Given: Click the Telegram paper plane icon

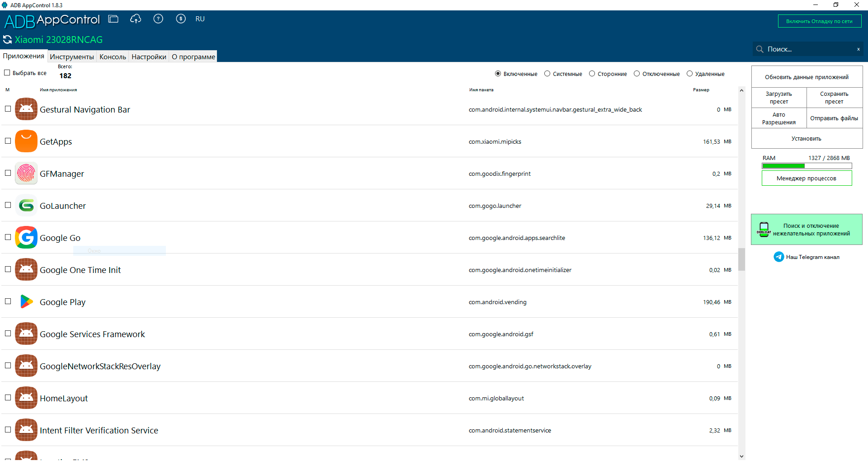Looking at the screenshot, I should (779, 257).
